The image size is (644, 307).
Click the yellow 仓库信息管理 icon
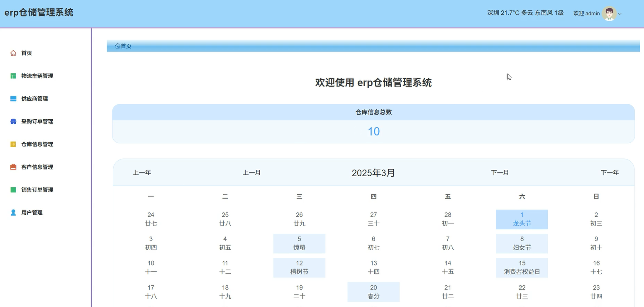(x=12, y=144)
